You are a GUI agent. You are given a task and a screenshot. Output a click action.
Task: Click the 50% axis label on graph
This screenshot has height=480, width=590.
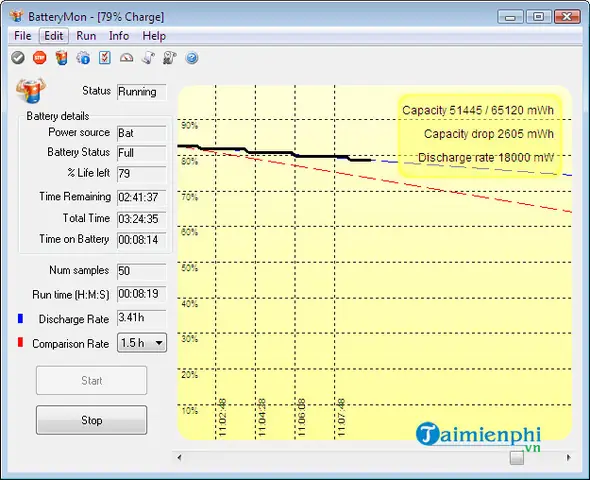click(189, 268)
